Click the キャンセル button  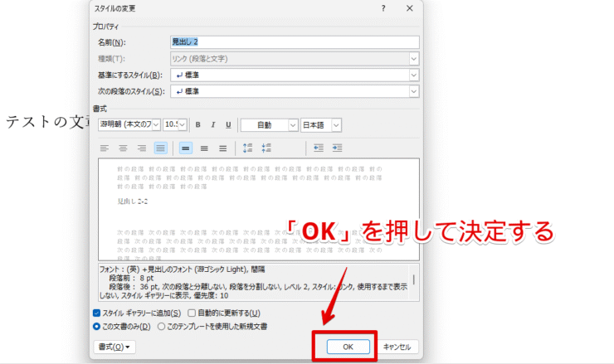pos(397,347)
